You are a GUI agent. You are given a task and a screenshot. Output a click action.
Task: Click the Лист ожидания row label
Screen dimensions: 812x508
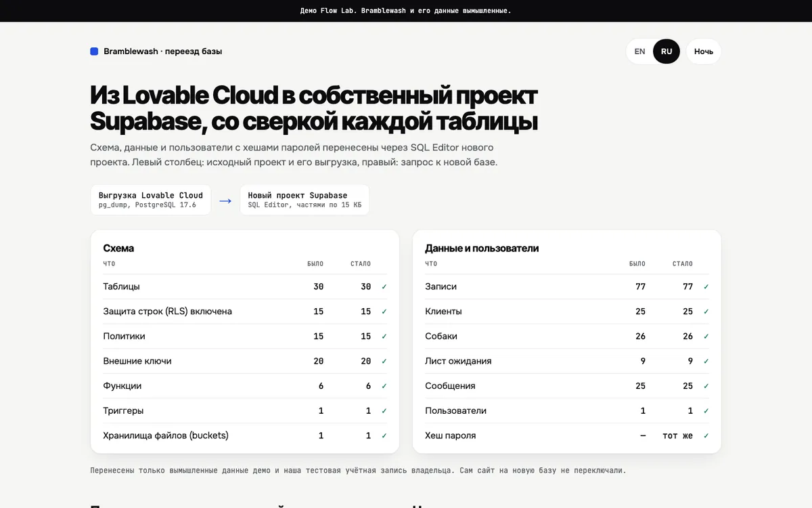(x=458, y=361)
